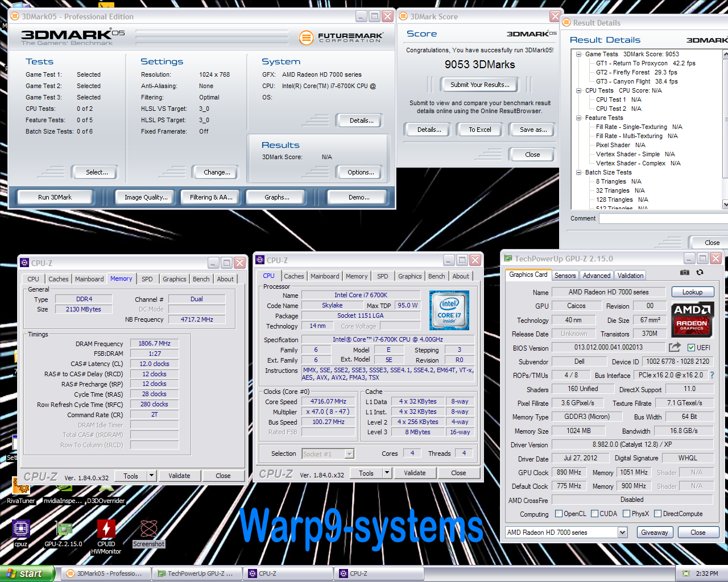Viewport: 728px width, 582px height.
Task: Open the Validation tab in GPU-Z
Action: point(631,276)
